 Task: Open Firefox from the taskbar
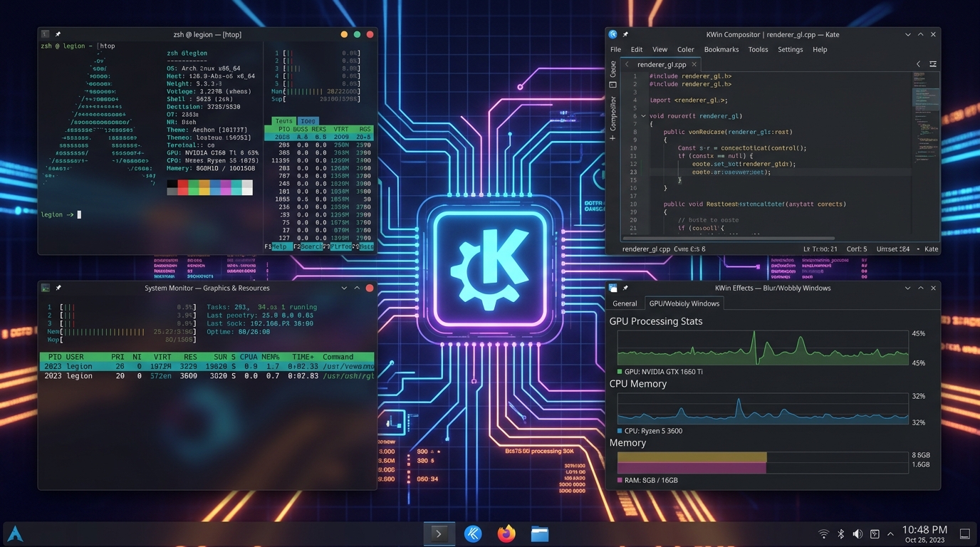click(506, 533)
